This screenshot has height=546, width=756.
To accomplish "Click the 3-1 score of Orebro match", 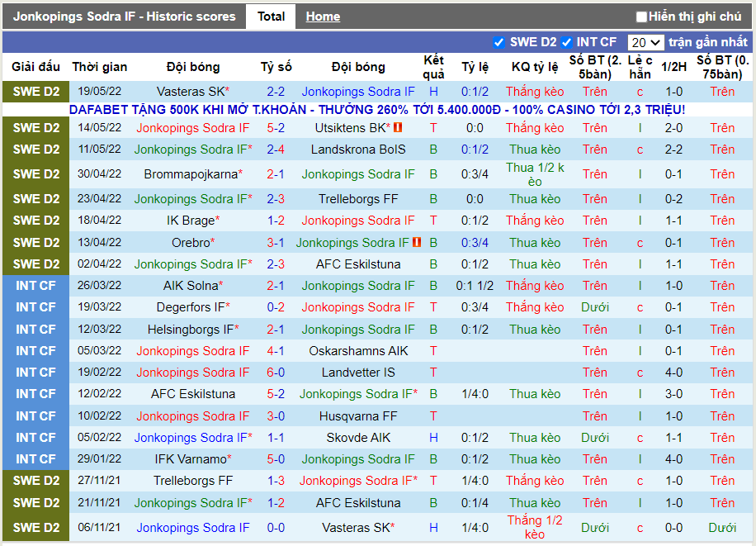I will click(x=276, y=243).
